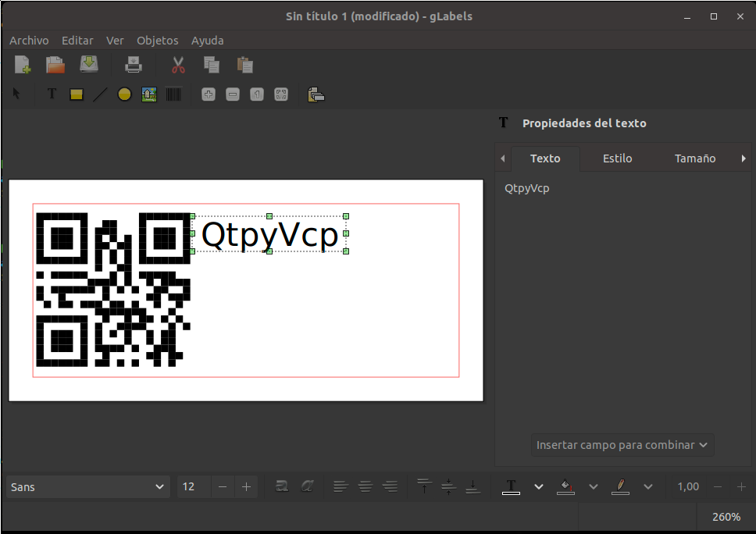Screen dimensions: 756x534
Task: Choose the Text object tool
Action: pos(52,94)
